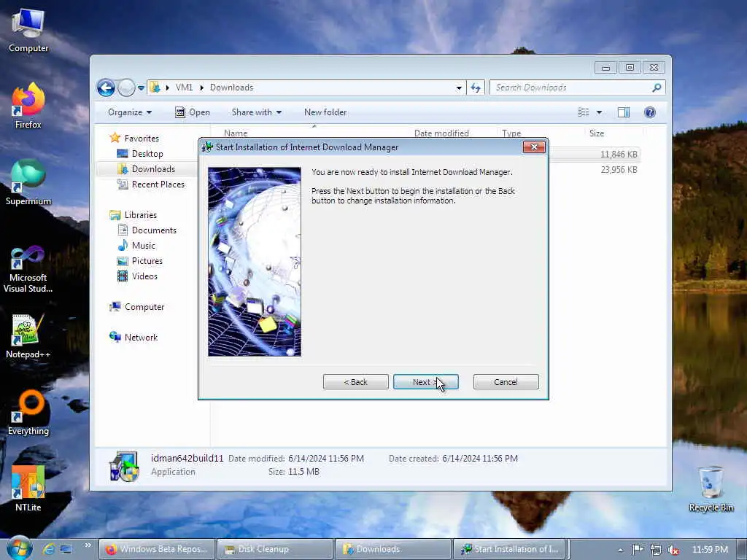Expand path arrow after VM1
Image resolution: width=747 pixels, height=560 pixels.
point(201,87)
